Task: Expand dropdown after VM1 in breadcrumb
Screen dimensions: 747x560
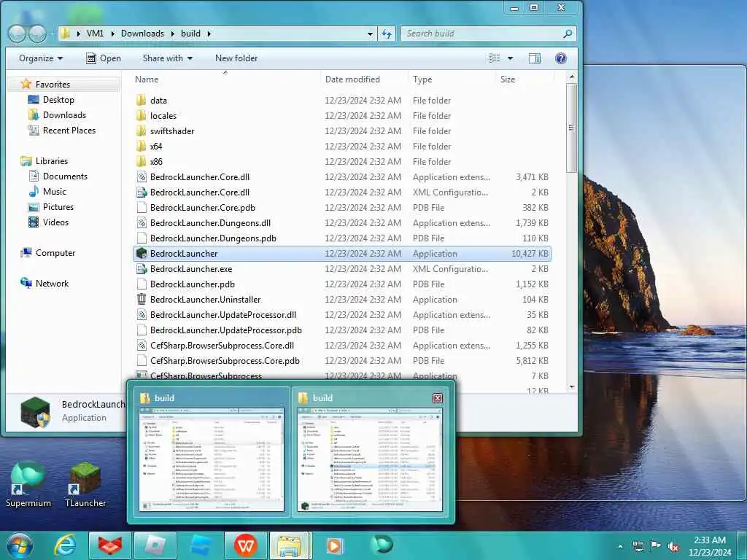Action: (112, 34)
